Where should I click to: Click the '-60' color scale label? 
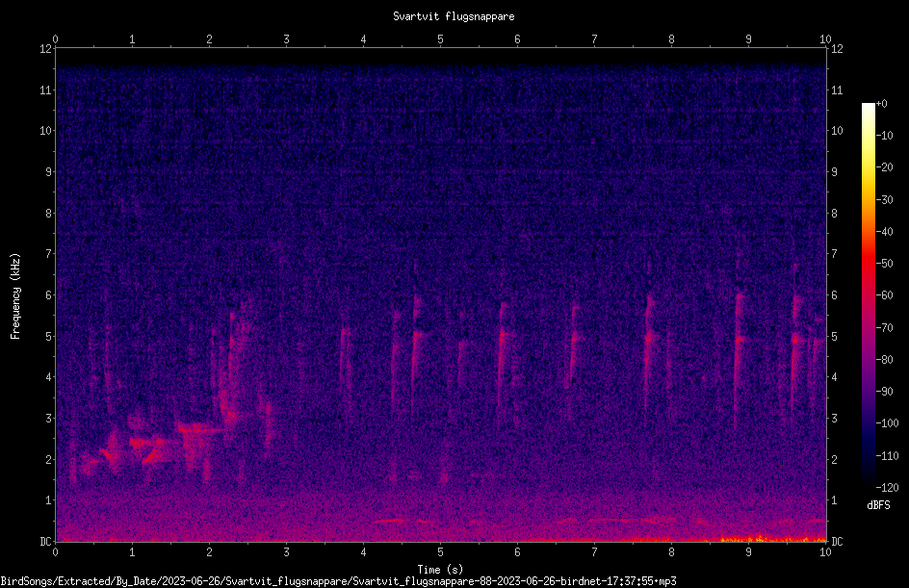click(884, 295)
